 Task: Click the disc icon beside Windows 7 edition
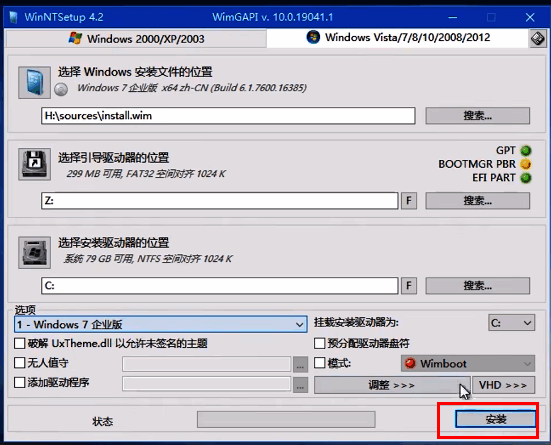point(61,89)
